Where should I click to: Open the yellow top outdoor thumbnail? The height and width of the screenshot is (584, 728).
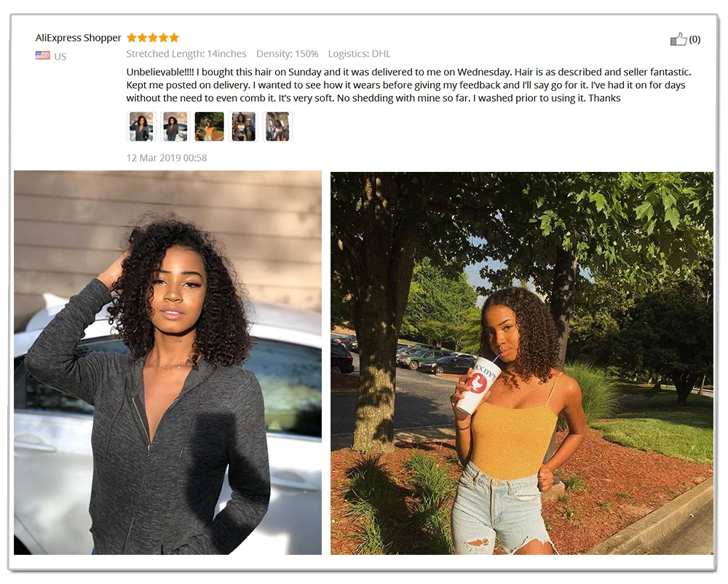(x=210, y=126)
